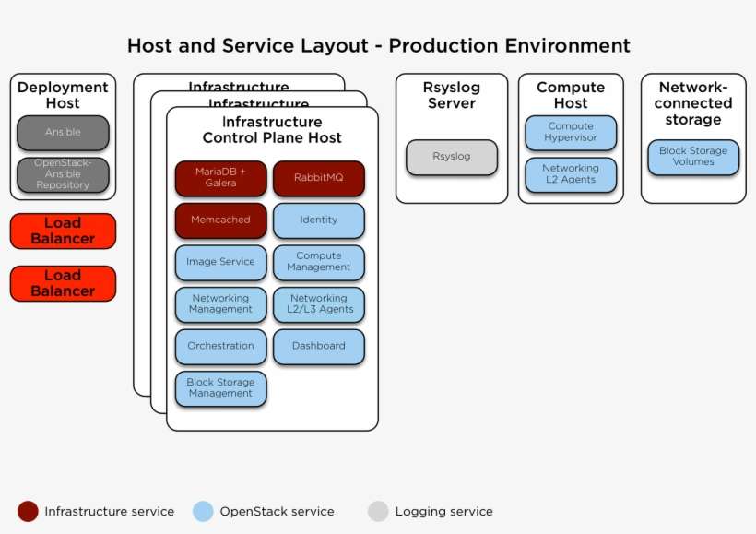Select the Compute Host header
Screen dimensions: 756x534
(570, 95)
